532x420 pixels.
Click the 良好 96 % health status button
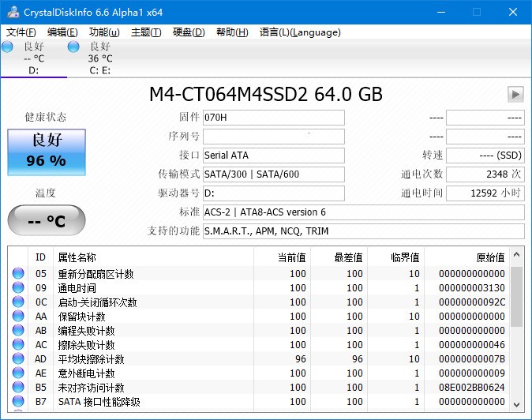click(x=47, y=152)
